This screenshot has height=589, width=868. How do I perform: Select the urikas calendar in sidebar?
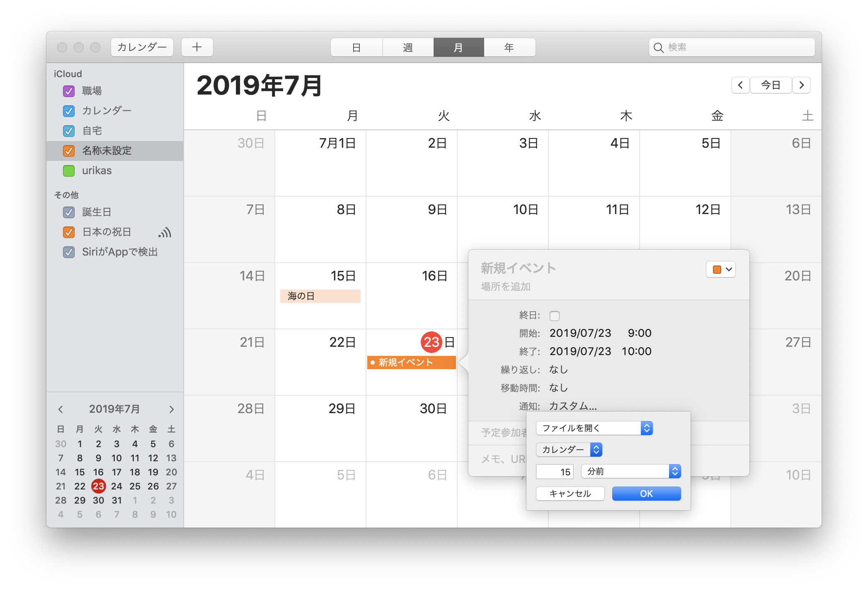(x=115, y=171)
